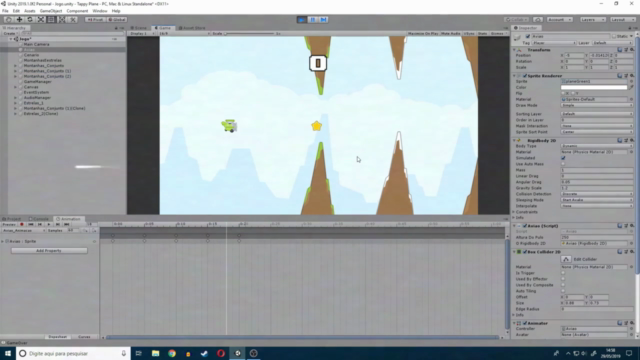
Task: Click the Add event icon
Action: coord(94,231)
